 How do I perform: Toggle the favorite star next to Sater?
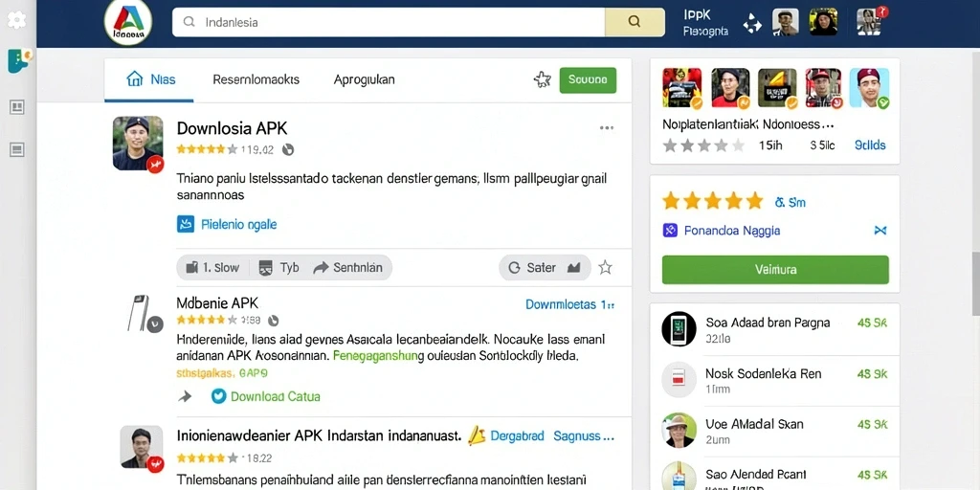click(x=605, y=268)
